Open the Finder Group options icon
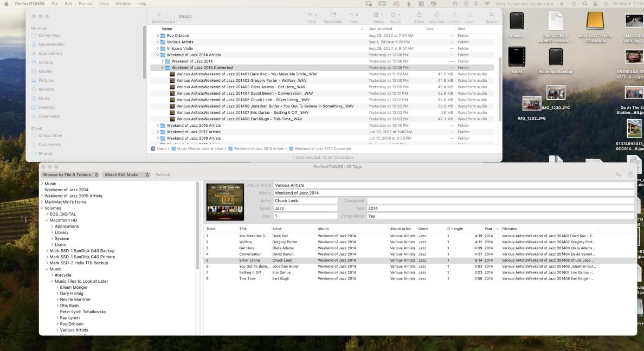 coord(378,15)
